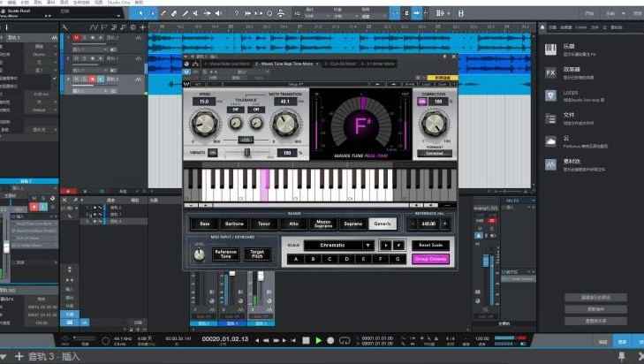Click the Vibrato slider handle
The height and width of the screenshot is (364, 644).
pyautogui.click(x=247, y=153)
